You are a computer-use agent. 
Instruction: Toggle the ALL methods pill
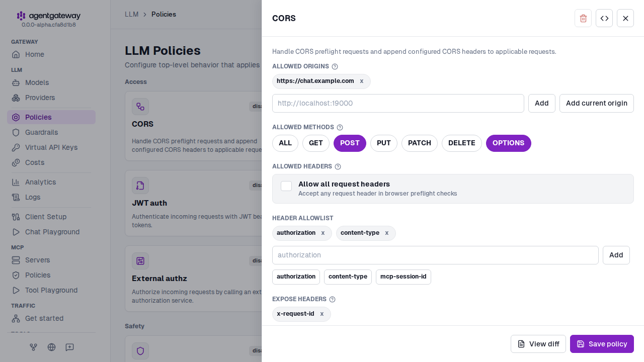coord(285,143)
